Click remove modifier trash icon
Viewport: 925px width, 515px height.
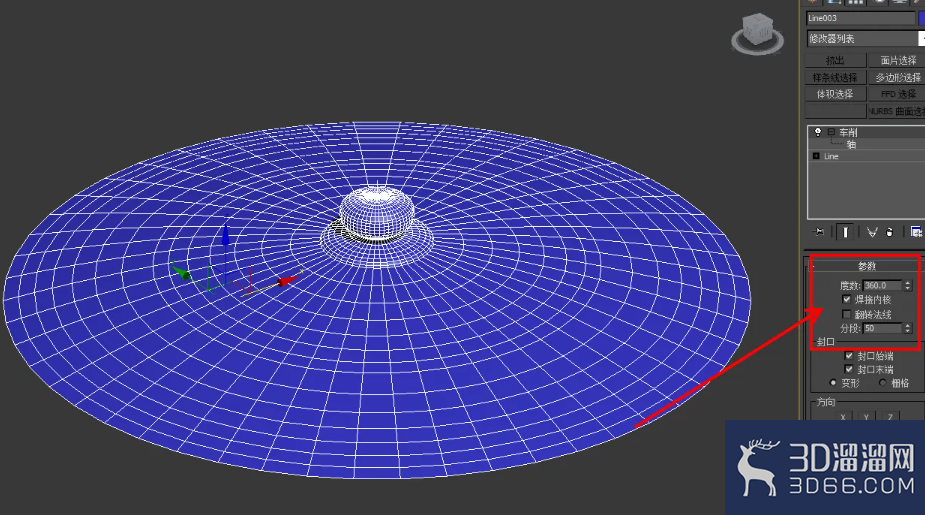890,232
